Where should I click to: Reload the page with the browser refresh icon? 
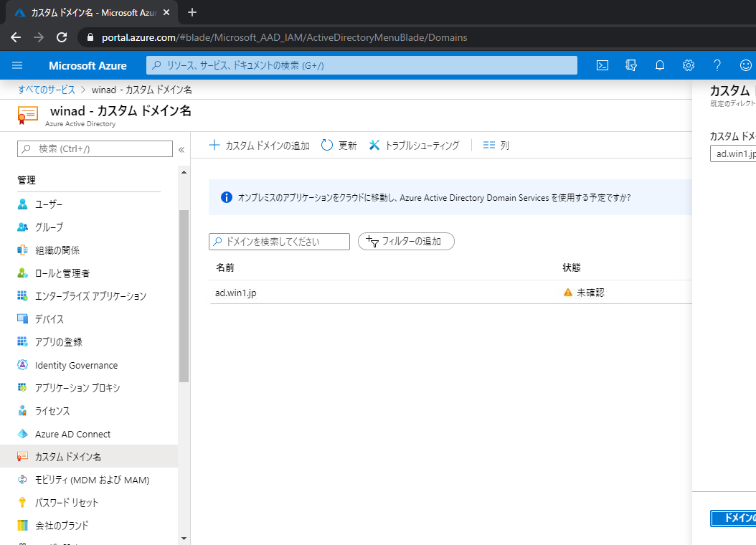coord(62,37)
